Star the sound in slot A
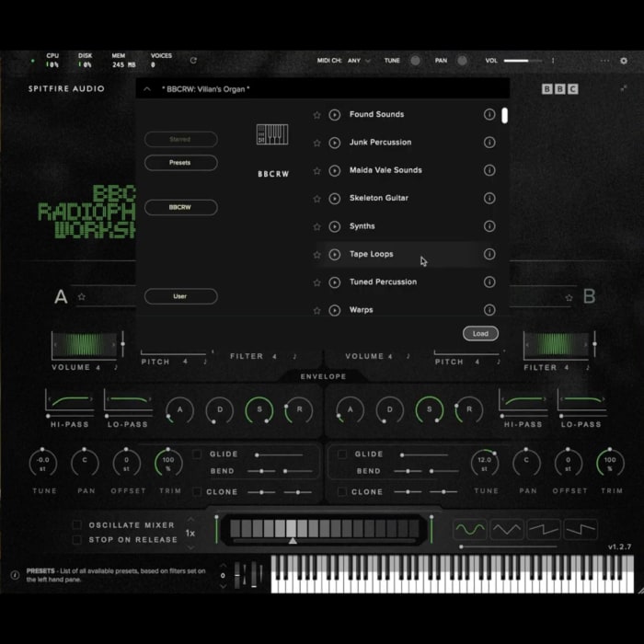This screenshot has height=644, width=644. click(x=82, y=296)
